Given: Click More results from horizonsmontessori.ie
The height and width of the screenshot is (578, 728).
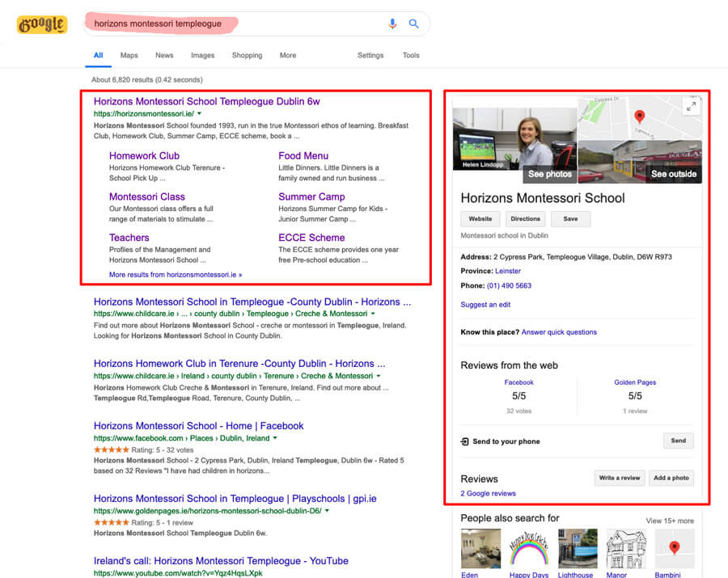Looking at the screenshot, I should 176,275.
